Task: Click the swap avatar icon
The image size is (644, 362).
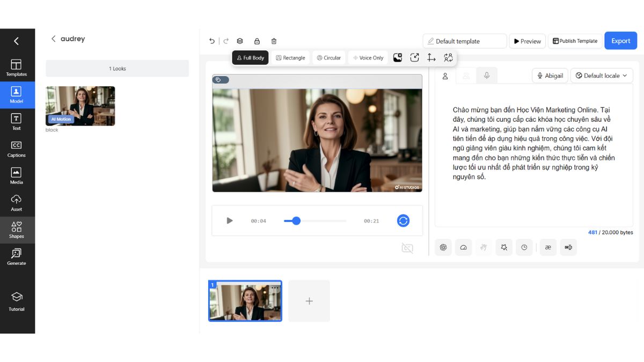Action: [x=448, y=57]
